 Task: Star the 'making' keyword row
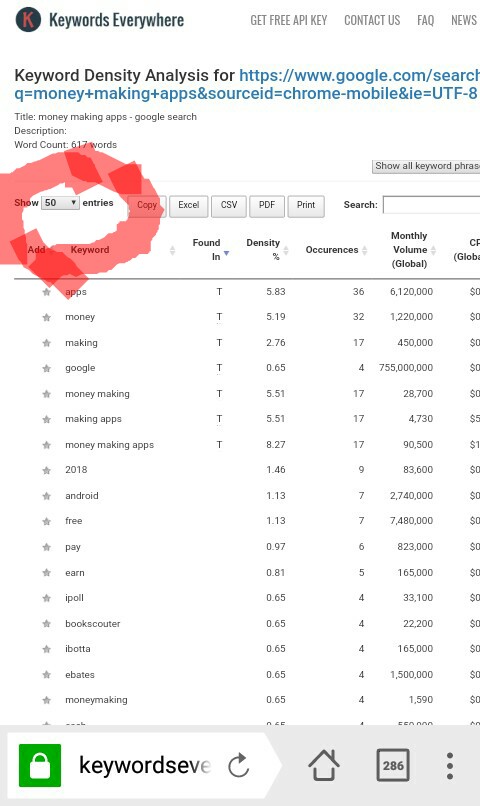pos(47,343)
